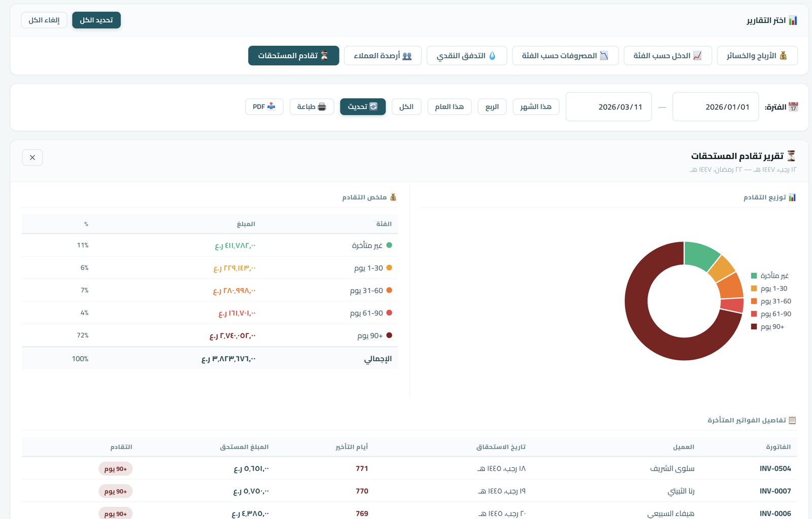Click the print (طباعة) button
812x519 pixels.
[x=312, y=107]
